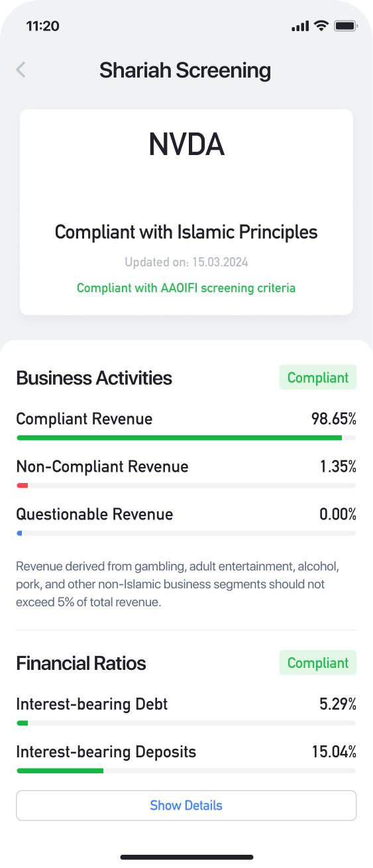Tap the Compliant badge beside Financial Ratios
373x868 pixels.
(x=318, y=663)
